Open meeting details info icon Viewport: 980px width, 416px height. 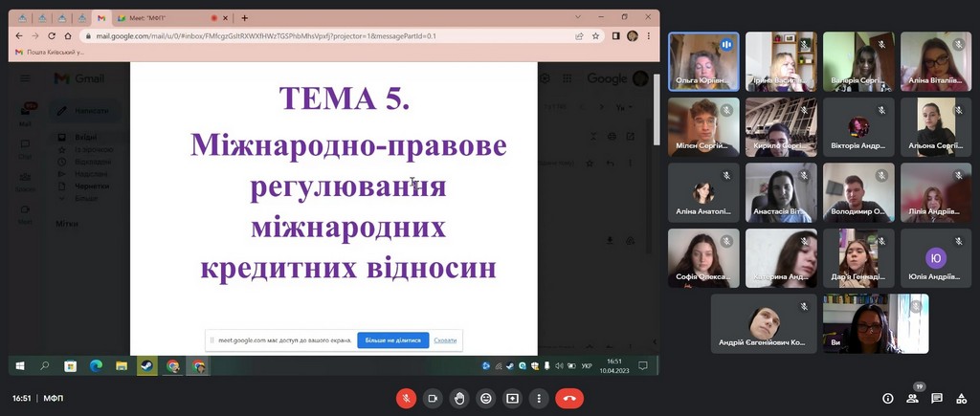click(x=887, y=398)
